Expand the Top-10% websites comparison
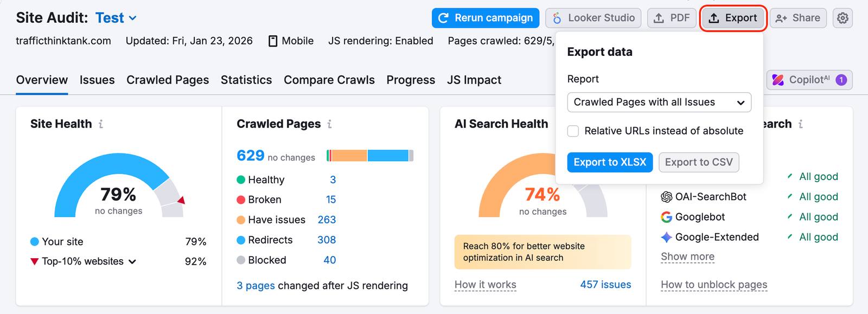868x314 pixels. pos(132,261)
